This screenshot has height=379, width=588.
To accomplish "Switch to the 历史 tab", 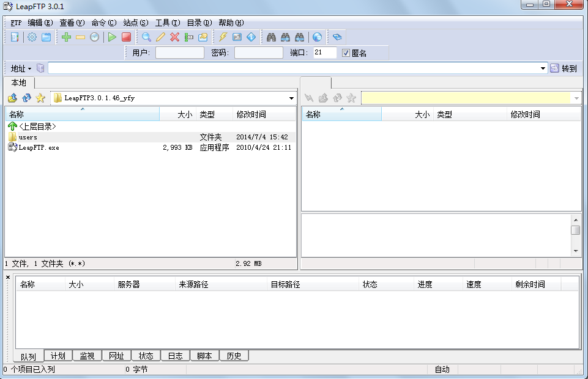I will (x=234, y=355).
